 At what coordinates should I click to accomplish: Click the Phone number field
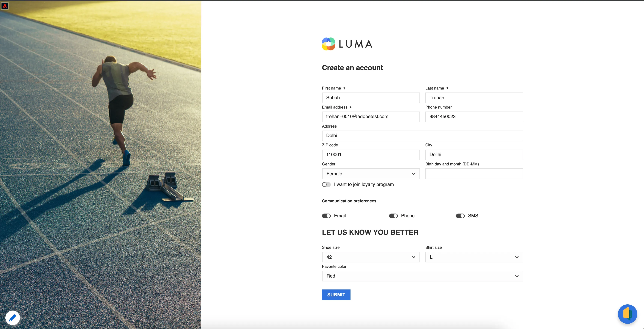pyautogui.click(x=474, y=117)
